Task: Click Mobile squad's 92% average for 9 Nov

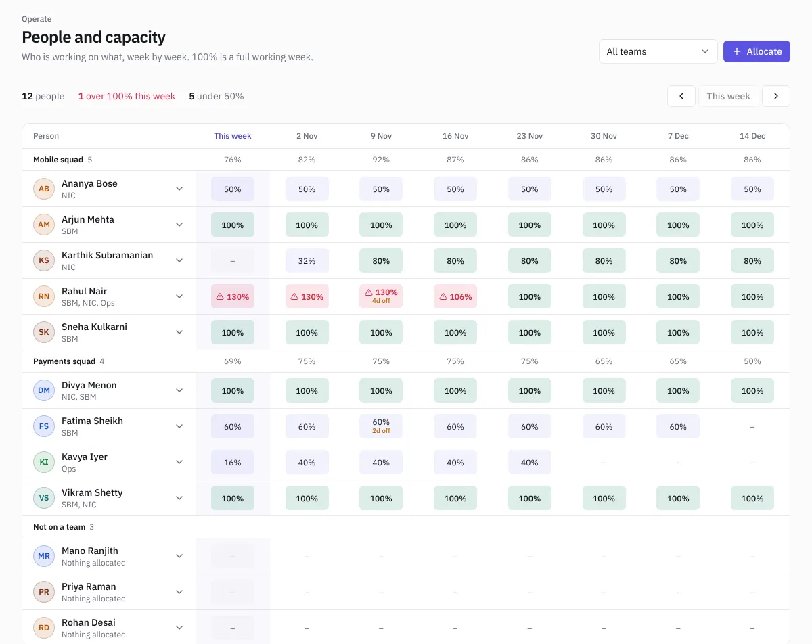Action: (381, 160)
